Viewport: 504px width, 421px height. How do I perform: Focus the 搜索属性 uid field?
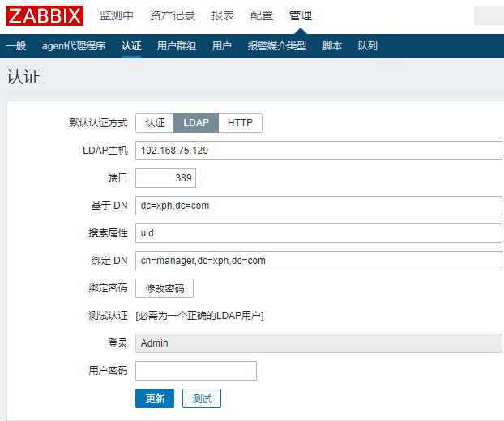pos(318,233)
